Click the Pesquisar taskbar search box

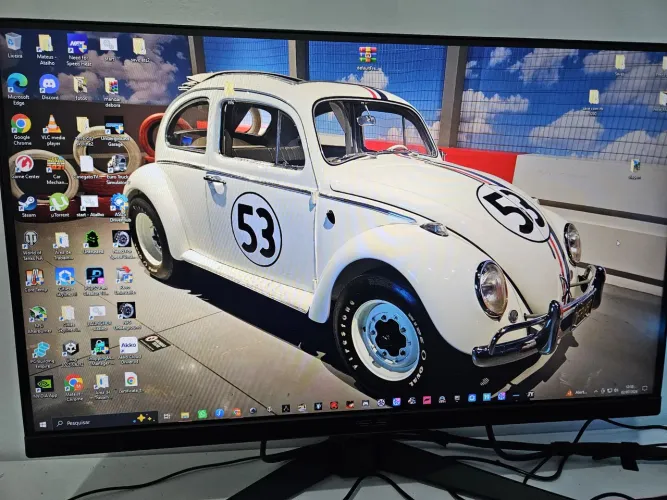click(105, 420)
